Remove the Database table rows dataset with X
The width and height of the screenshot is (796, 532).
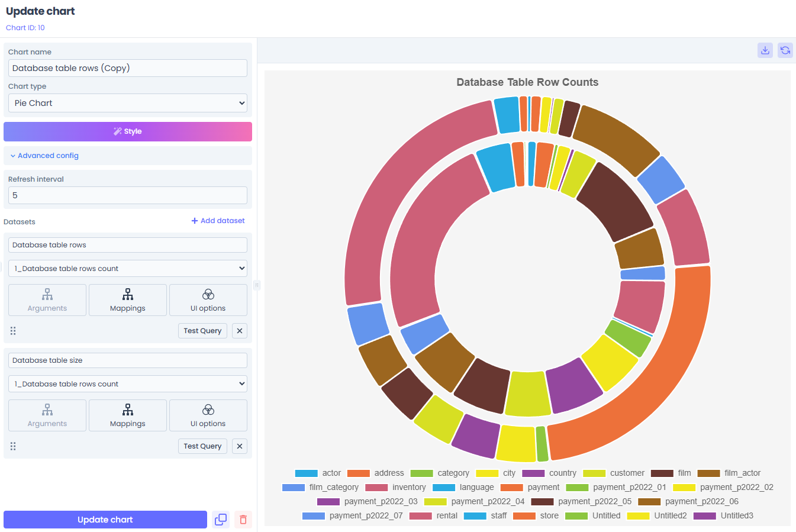(x=240, y=331)
